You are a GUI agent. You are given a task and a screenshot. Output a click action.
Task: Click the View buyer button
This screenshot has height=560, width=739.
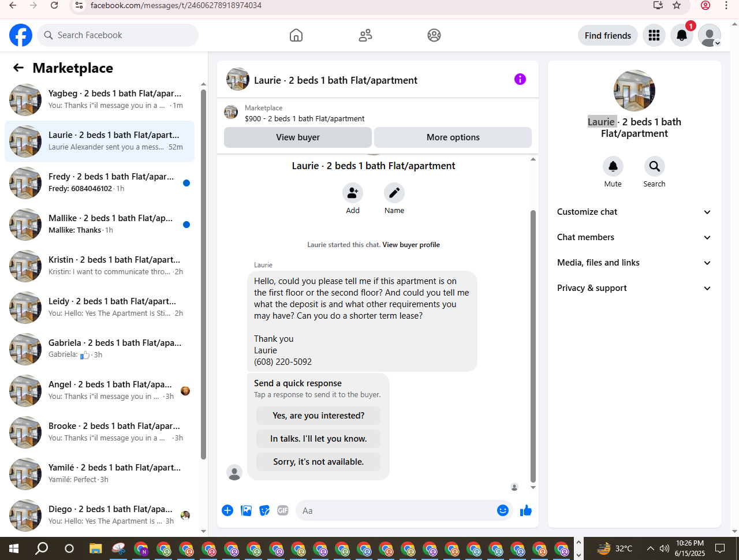point(298,137)
